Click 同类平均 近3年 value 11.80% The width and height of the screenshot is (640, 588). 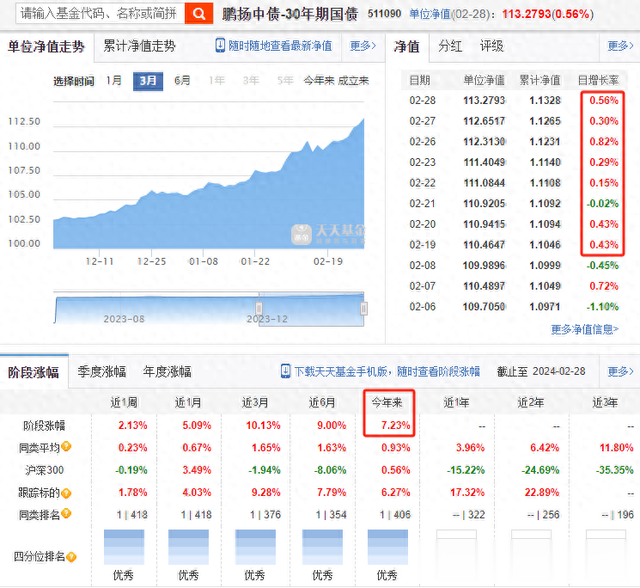pos(616,448)
